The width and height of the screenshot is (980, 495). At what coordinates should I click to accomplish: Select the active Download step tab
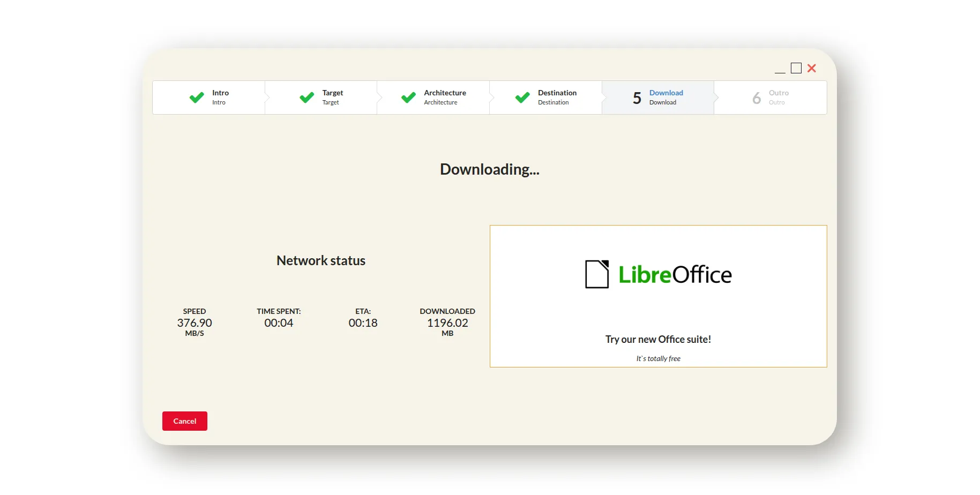pos(658,97)
